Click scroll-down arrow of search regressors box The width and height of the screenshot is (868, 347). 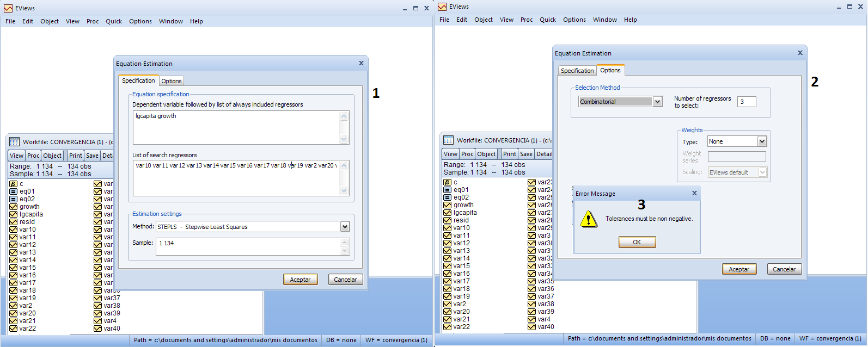coord(344,191)
